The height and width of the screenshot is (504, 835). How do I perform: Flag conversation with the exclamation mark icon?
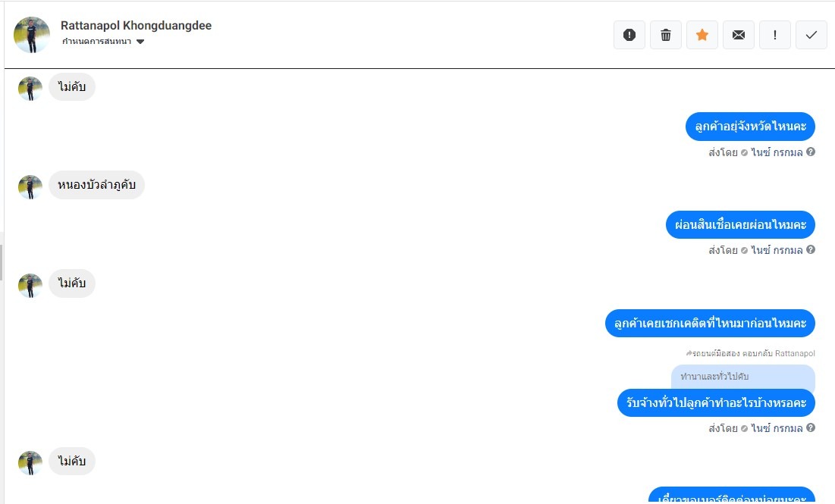point(775,35)
